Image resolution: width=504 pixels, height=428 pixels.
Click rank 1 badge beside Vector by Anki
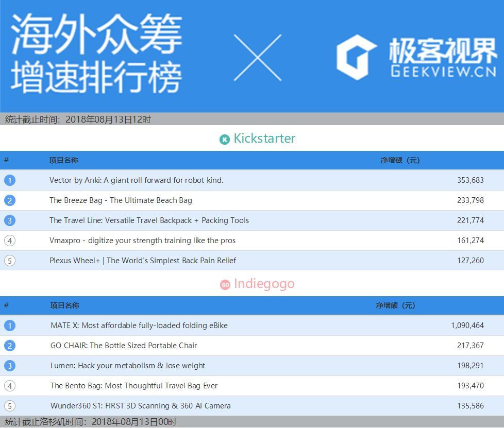click(10, 180)
